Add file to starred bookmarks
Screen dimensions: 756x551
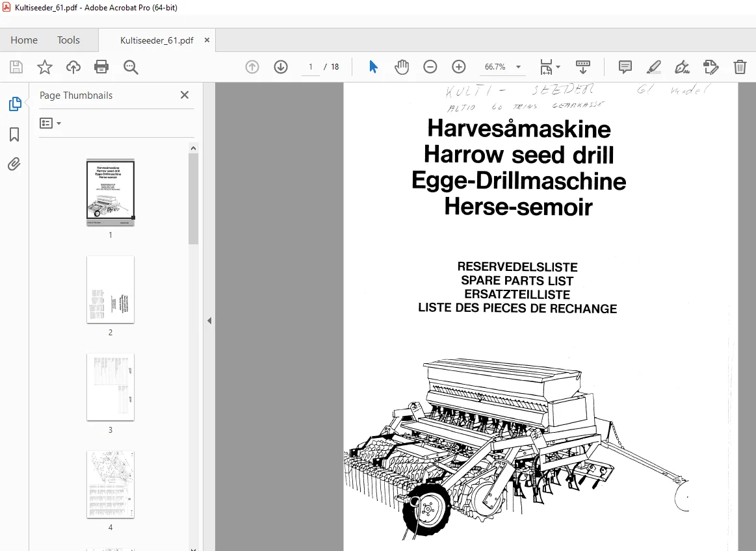point(45,67)
